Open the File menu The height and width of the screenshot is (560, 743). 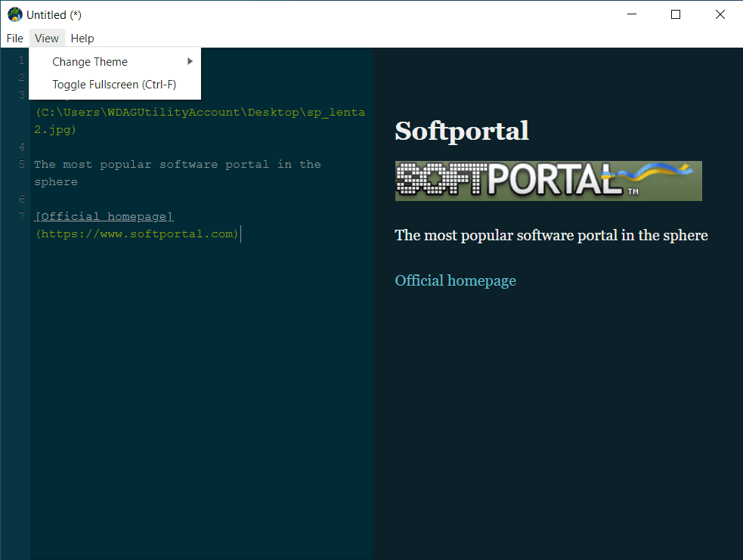[14, 39]
